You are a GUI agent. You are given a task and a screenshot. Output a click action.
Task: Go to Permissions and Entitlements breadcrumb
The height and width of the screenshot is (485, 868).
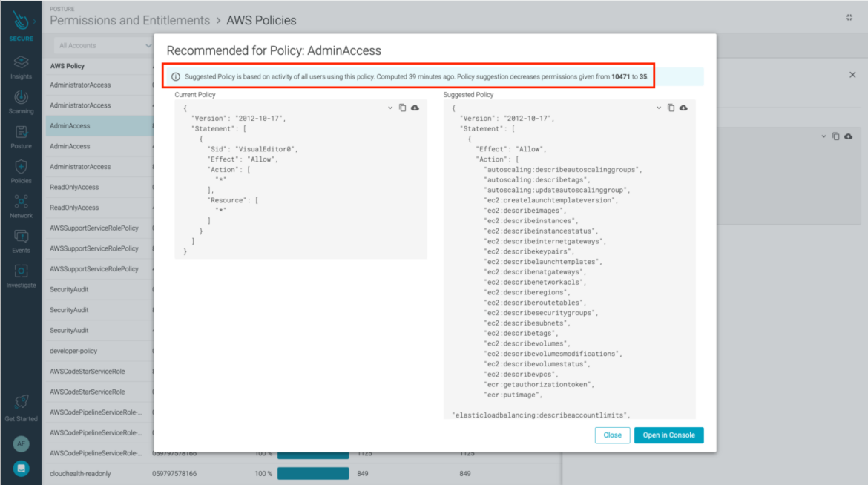click(x=130, y=21)
